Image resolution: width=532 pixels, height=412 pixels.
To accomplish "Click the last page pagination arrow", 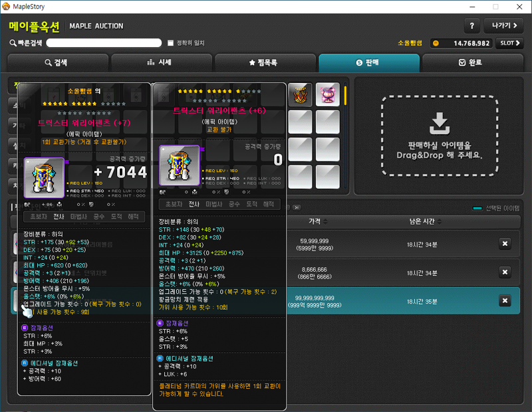I will point(297,207).
